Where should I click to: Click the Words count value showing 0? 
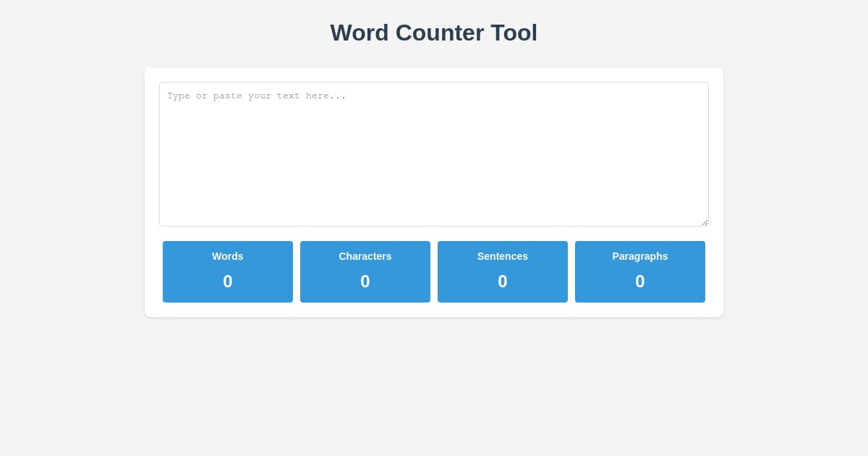(x=228, y=282)
